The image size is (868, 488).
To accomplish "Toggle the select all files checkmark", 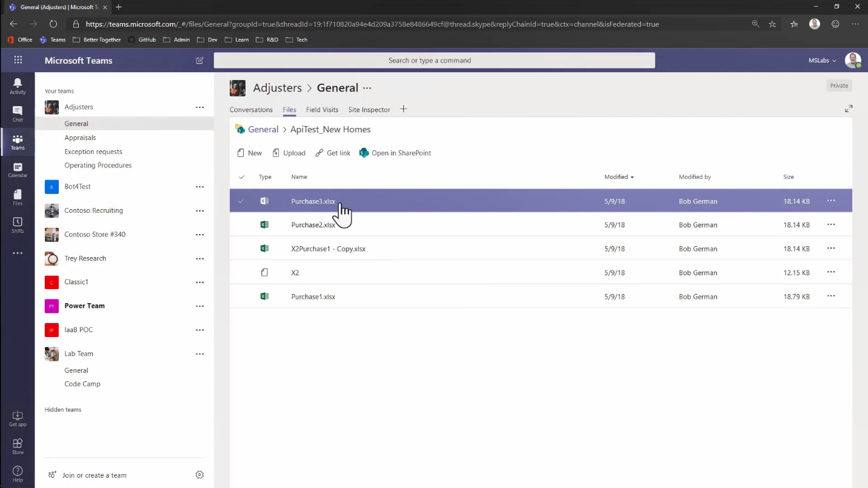I will 241,177.
